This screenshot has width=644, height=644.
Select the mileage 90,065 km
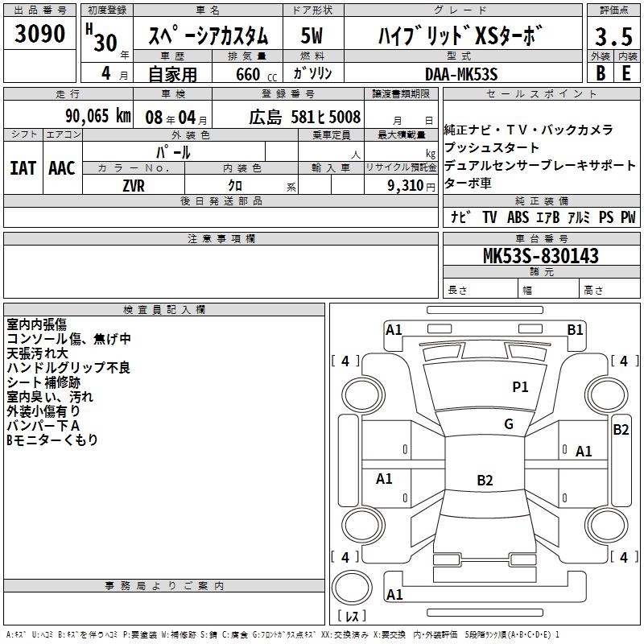coord(98,116)
